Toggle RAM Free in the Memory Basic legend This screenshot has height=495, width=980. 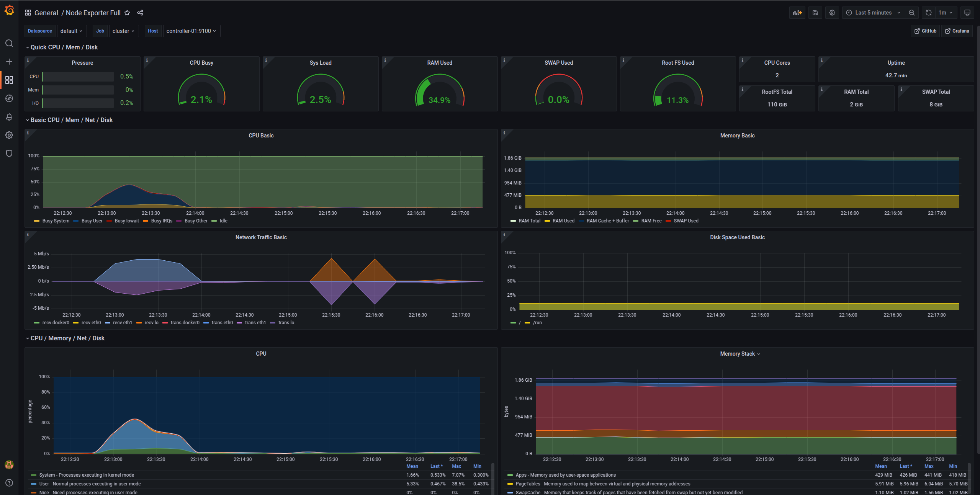(x=651, y=221)
